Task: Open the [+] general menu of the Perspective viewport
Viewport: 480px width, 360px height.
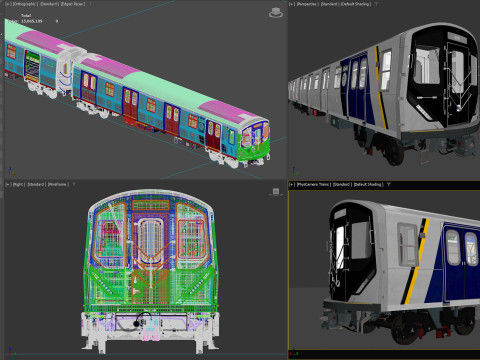Action: [292, 4]
